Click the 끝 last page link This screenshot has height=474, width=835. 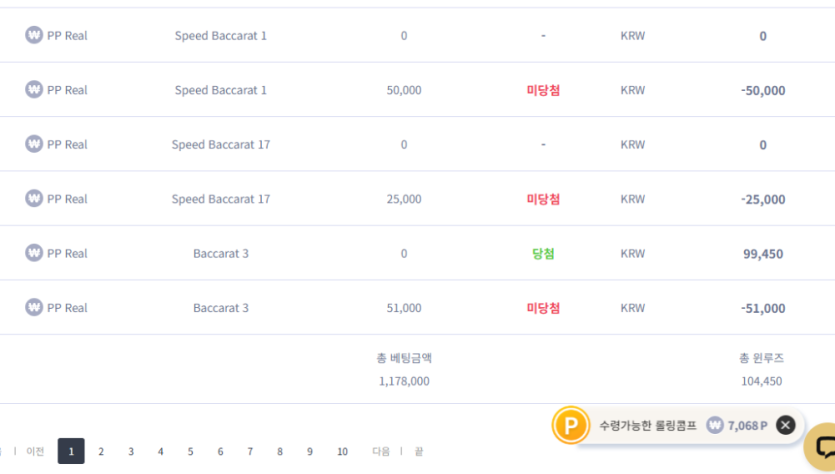tap(419, 451)
